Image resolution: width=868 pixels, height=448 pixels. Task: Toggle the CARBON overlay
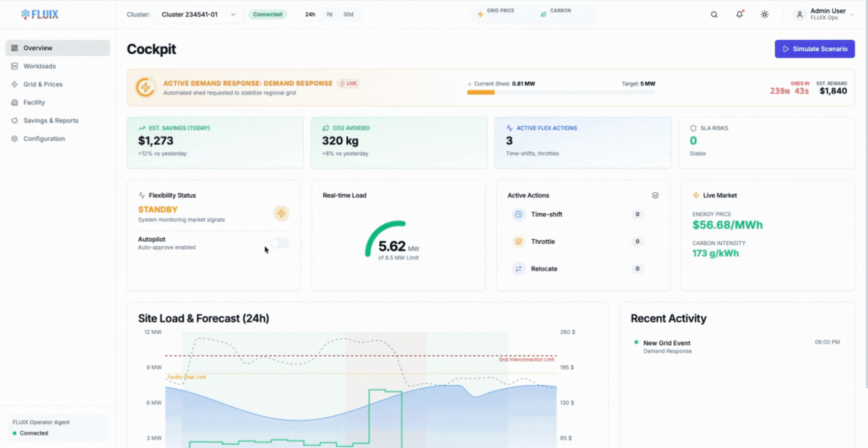[x=556, y=11]
